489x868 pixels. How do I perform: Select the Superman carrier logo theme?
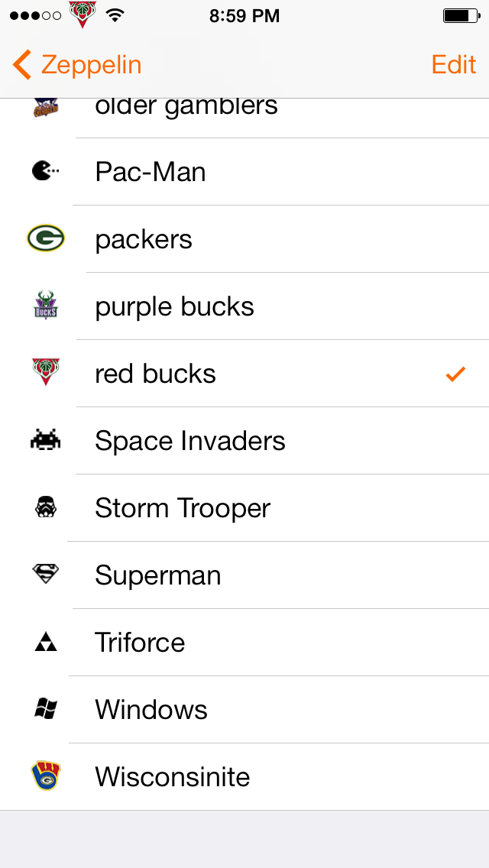244,575
